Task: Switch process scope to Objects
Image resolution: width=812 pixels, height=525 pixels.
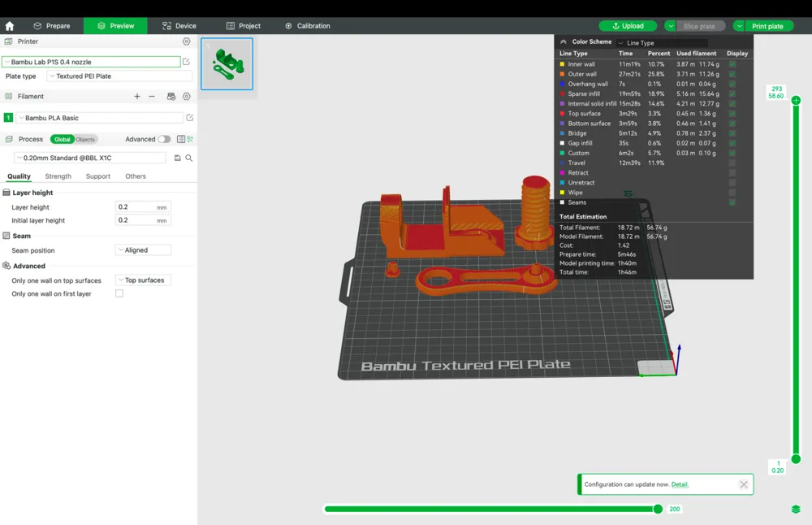Action: point(85,139)
